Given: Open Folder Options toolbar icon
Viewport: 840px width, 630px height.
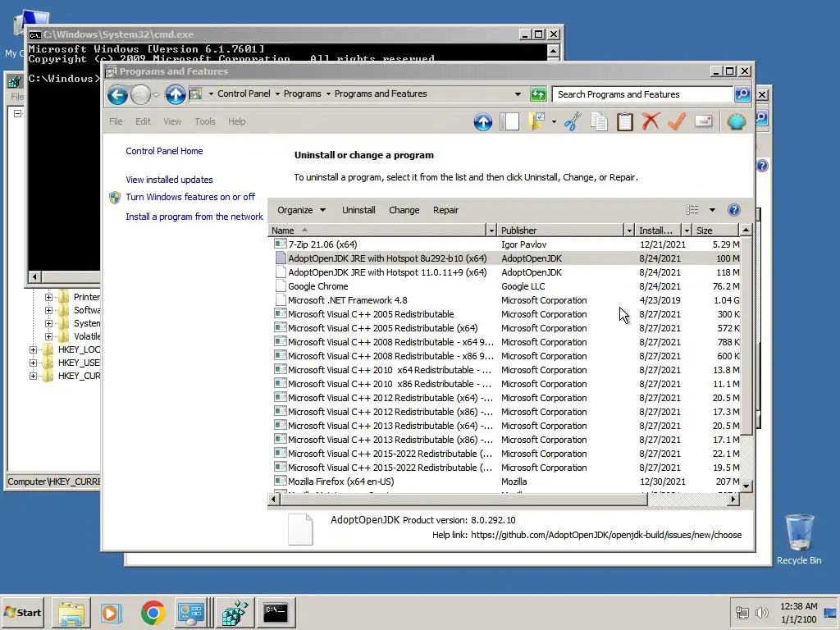Looking at the screenshot, I should (536, 121).
